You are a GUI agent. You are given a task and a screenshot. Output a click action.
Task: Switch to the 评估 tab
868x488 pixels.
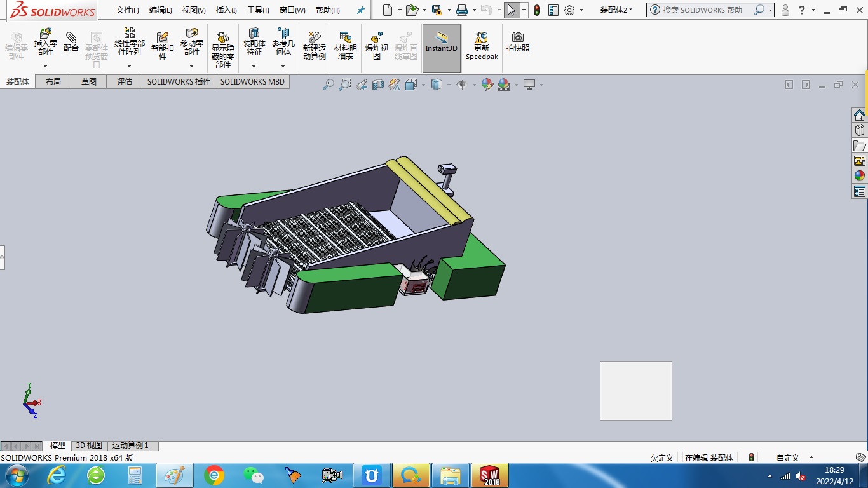125,81
